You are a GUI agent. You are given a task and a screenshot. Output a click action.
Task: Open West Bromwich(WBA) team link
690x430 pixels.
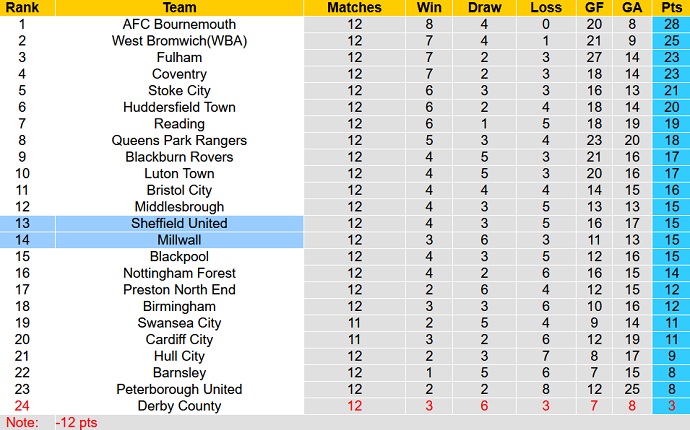click(x=179, y=41)
